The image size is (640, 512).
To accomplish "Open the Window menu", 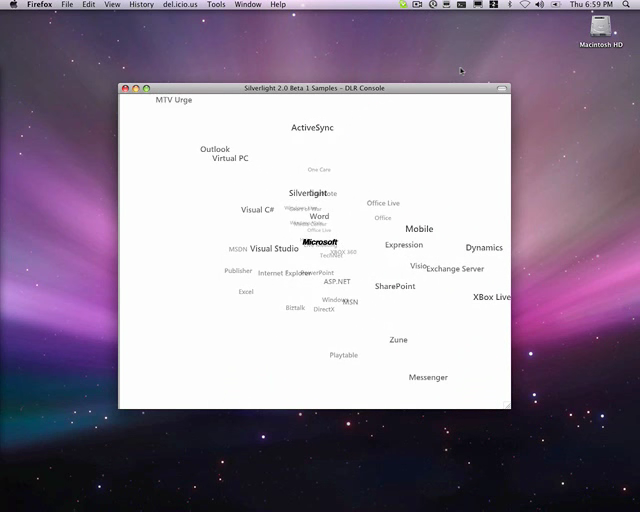I will click(248, 4).
